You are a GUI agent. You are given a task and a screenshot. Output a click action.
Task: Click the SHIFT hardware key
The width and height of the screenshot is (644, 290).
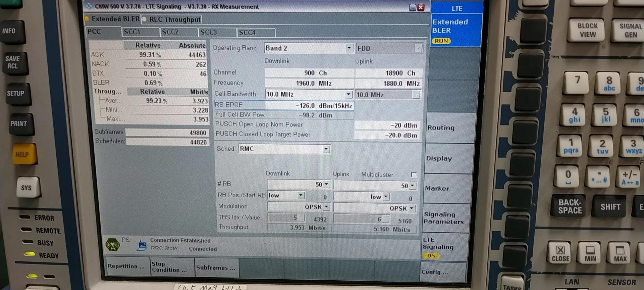tap(610, 207)
